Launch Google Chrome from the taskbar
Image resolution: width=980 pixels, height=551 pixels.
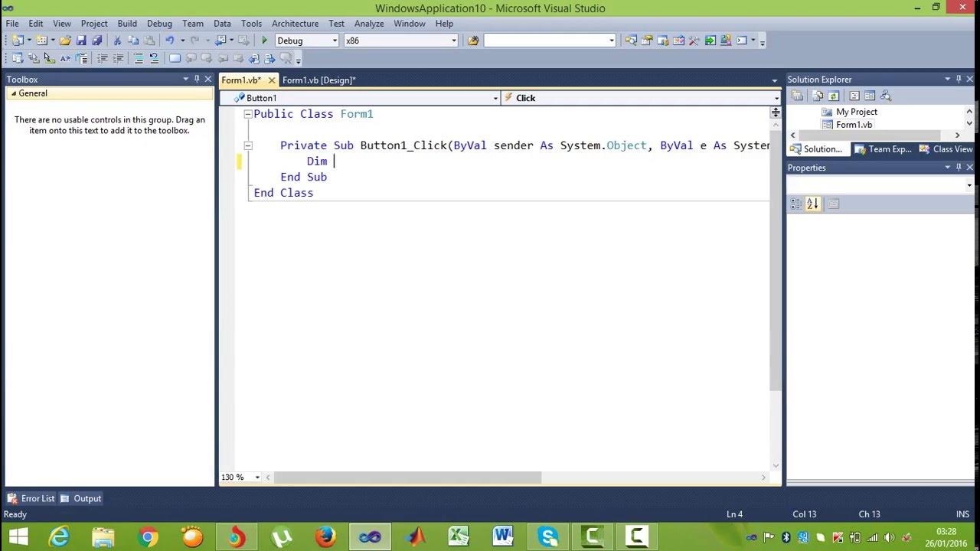[x=148, y=536]
